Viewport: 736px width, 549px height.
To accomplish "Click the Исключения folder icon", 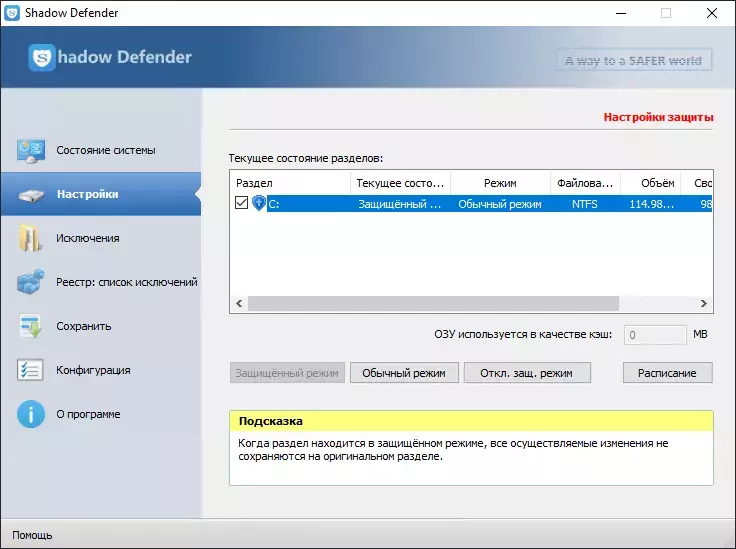I will [x=30, y=238].
